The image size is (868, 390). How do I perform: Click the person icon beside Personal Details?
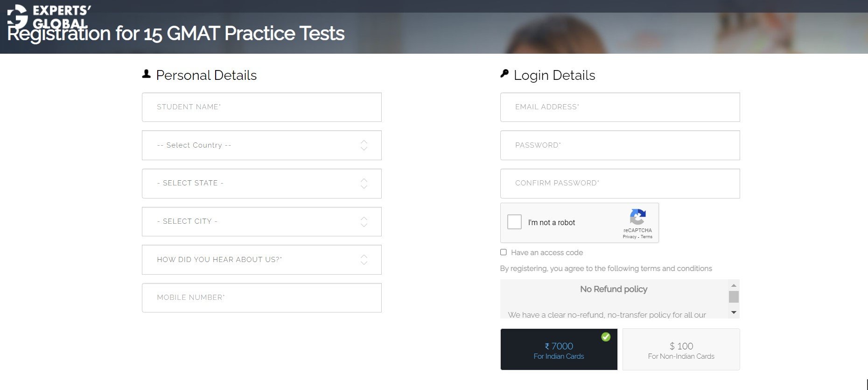[147, 73]
